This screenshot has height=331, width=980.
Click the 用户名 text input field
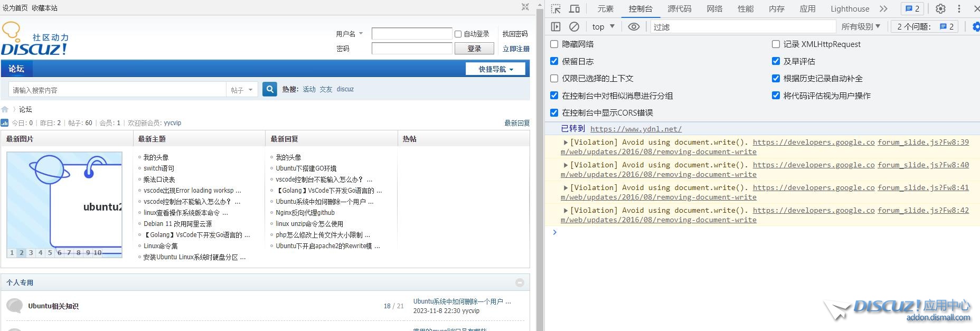[x=412, y=34]
